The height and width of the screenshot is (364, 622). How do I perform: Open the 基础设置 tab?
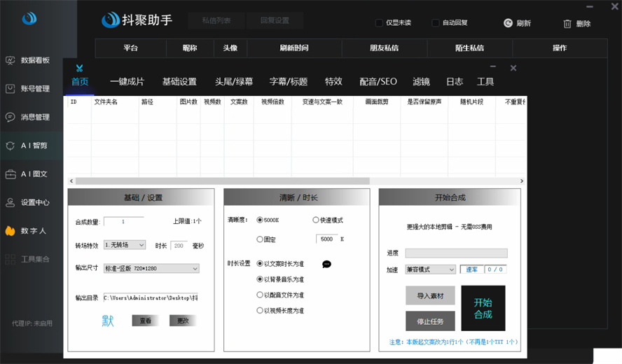pyautogui.click(x=179, y=82)
